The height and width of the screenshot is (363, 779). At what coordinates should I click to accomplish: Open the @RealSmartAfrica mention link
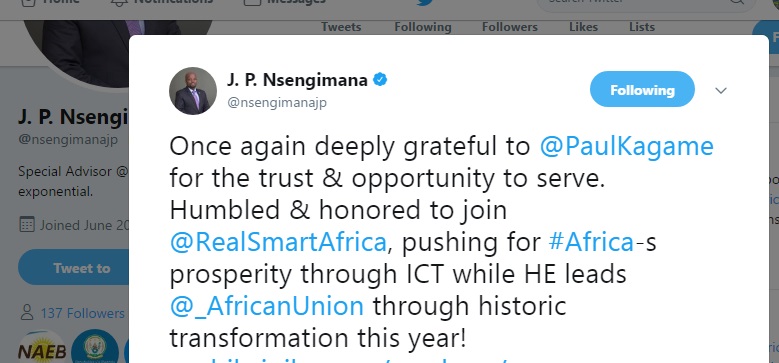[x=278, y=242]
